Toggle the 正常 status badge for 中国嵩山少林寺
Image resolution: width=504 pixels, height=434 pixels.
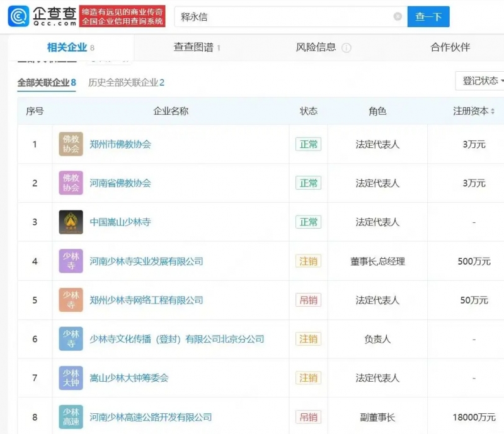[x=309, y=222]
